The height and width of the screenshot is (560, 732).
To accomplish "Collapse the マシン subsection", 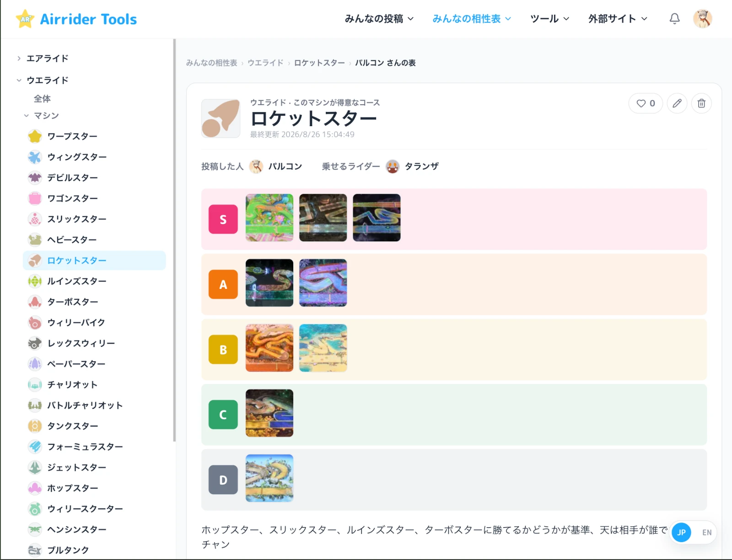I will 26,116.
